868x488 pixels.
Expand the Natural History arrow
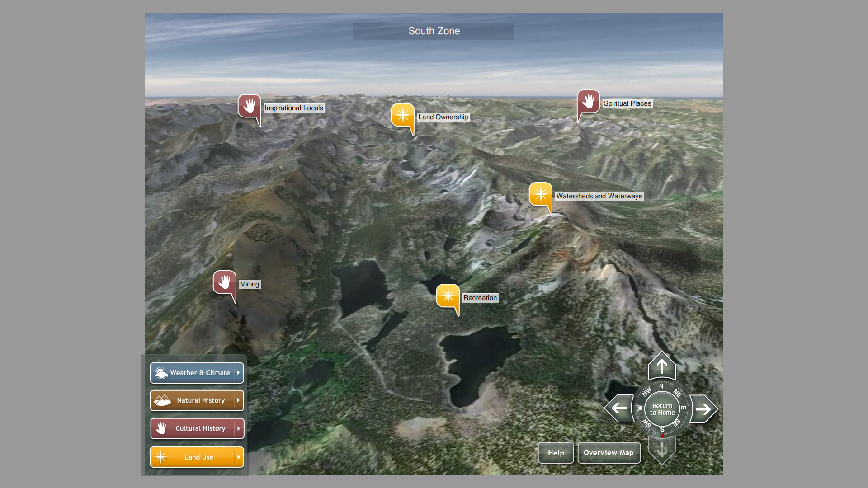(238, 400)
